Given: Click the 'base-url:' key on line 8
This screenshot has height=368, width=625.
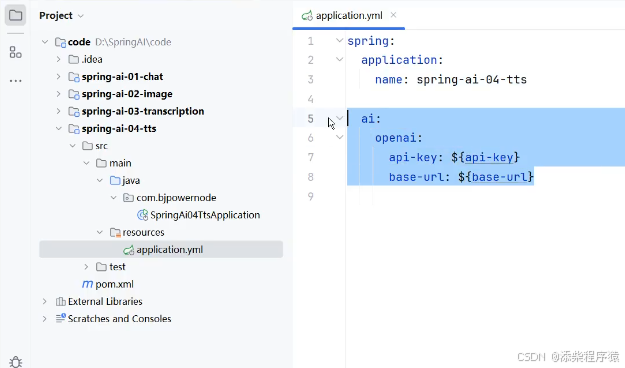Looking at the screenshot, I should click(x=419, y=177).
